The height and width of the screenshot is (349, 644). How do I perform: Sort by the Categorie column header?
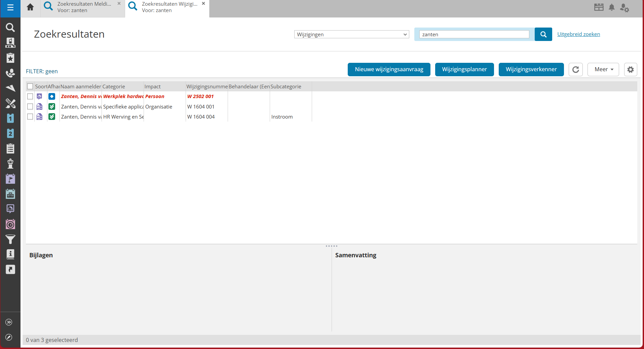click(x=114, y=86)
